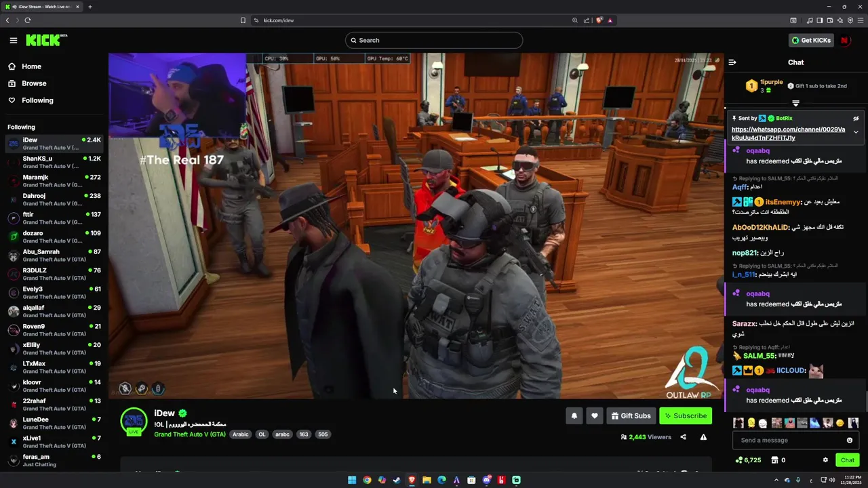Open dozaro channel in Following list
This screenshot has height=488, width=868.
[x=53, y=237]
